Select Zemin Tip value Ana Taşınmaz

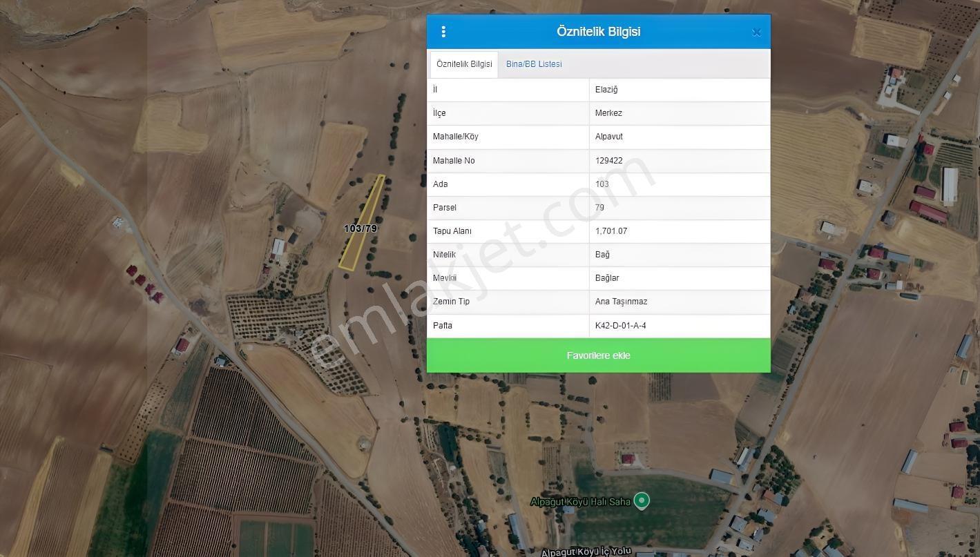pyautogui.click(x=621, y=302)
